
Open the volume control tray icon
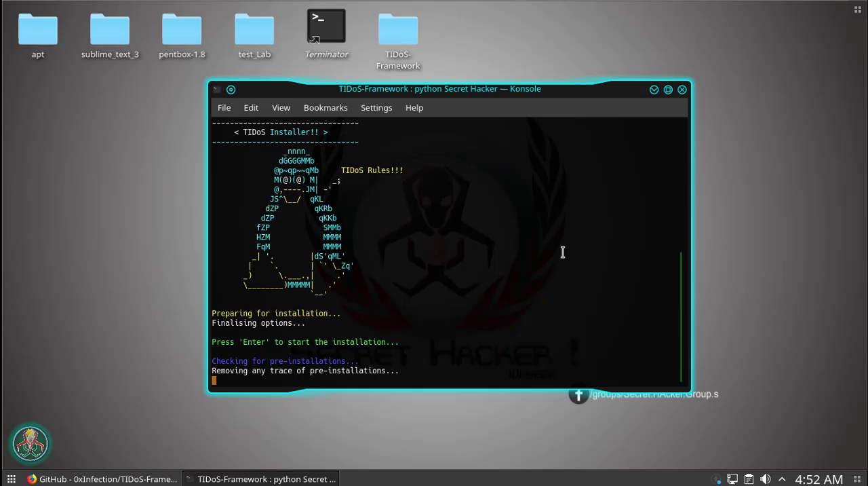point(766,479)
